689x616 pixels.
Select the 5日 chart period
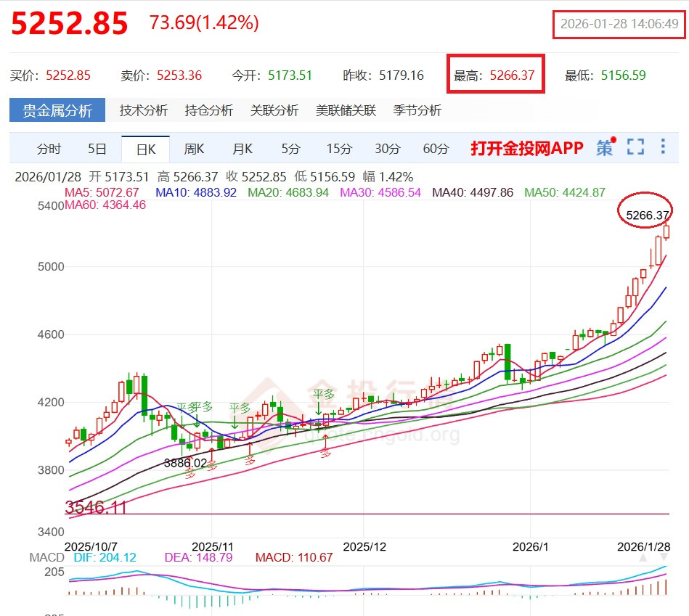97,149
